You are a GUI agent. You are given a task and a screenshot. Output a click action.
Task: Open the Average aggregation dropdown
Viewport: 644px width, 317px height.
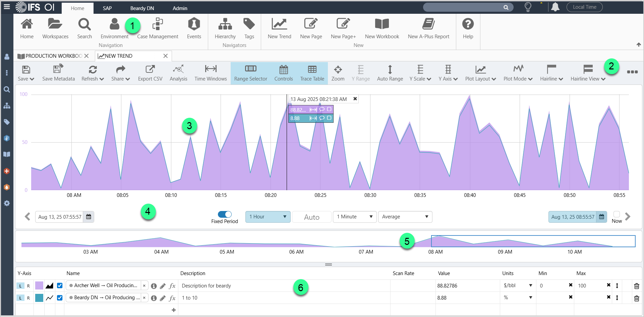405,217
